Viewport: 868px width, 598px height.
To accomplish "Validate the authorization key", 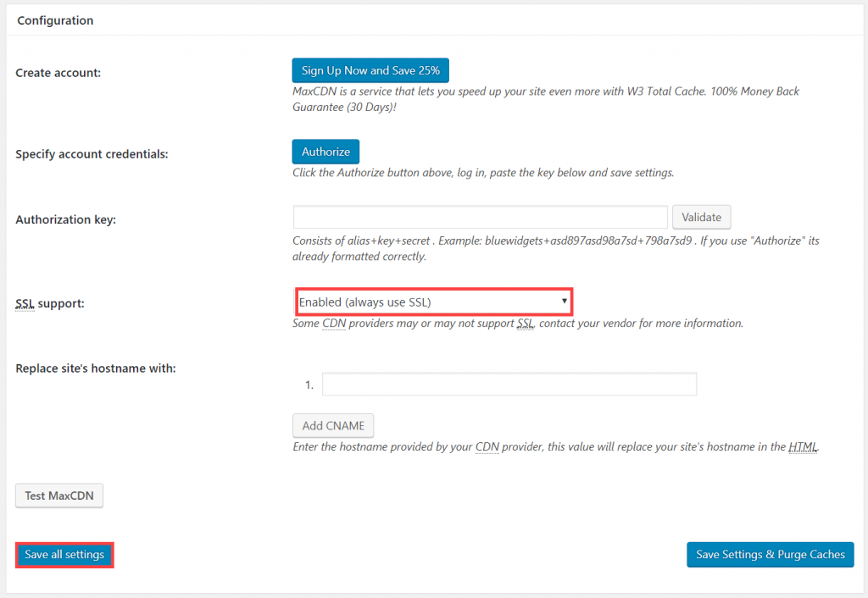I will click(701, 217).
